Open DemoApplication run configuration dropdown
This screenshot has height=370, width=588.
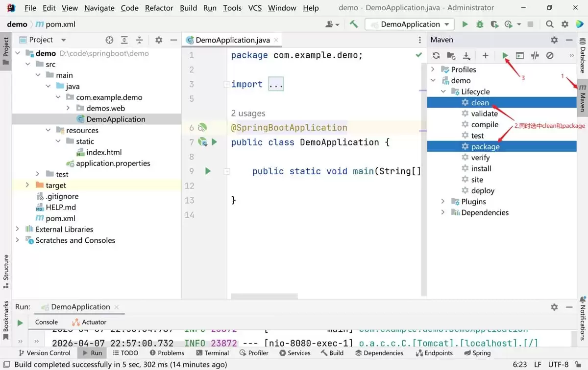pyautogui.click(x=411, y=24)
